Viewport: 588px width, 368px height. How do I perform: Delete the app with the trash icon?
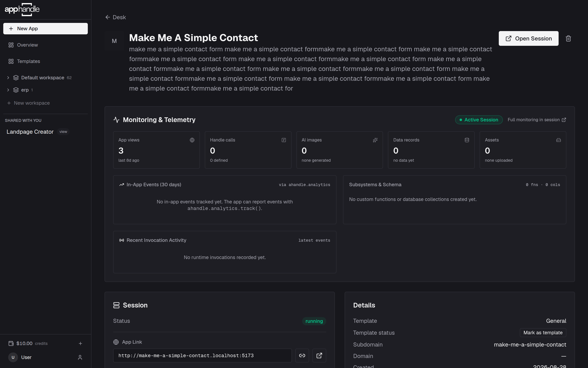click(568, 38)
